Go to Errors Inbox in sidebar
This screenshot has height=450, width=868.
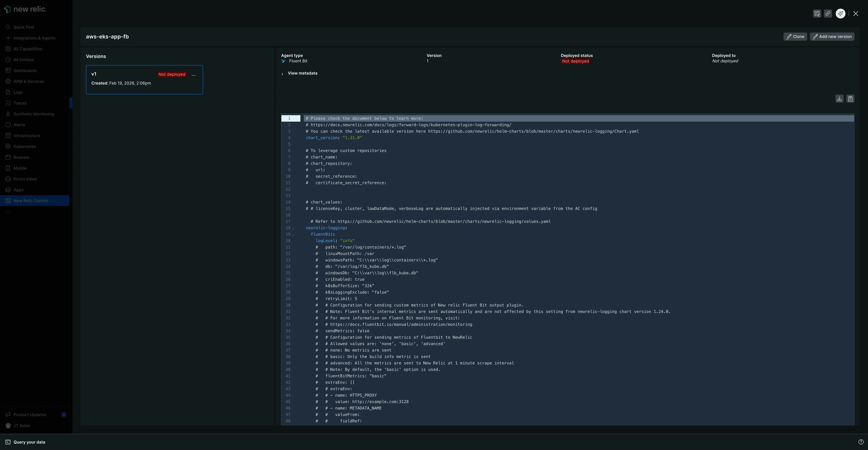(x=25, y=179)
